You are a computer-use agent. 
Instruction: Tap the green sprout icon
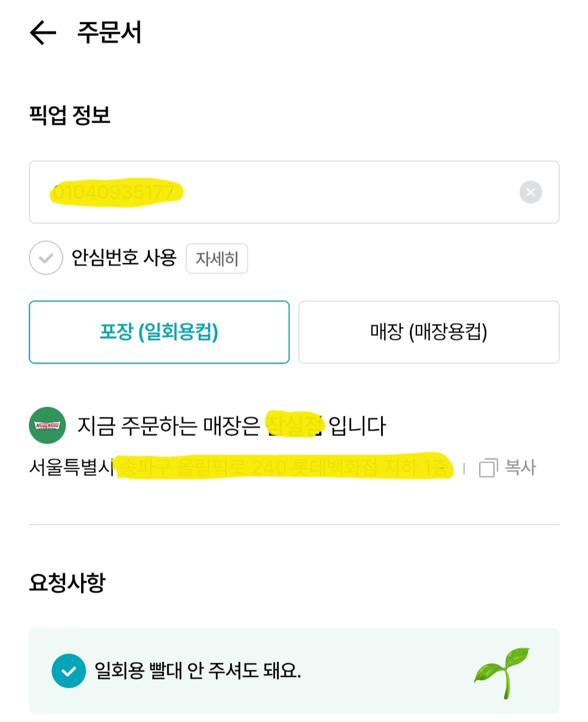tap(501, 672)
